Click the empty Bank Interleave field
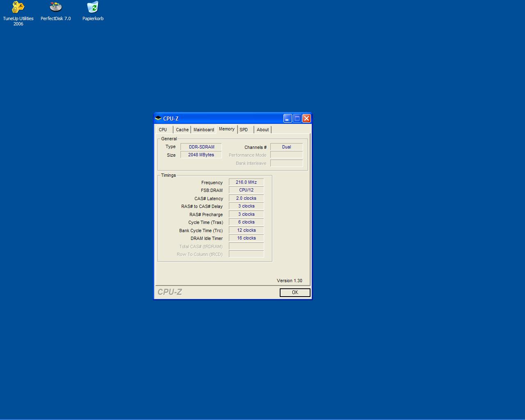The width and height of the screenshot is (525, 420). (286, 163)
